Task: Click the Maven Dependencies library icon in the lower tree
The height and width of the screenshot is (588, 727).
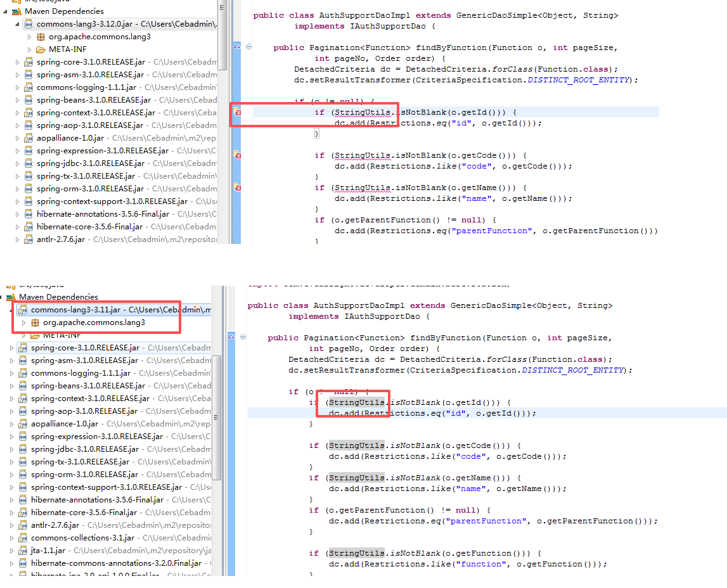Action: (x=11, y=297)
